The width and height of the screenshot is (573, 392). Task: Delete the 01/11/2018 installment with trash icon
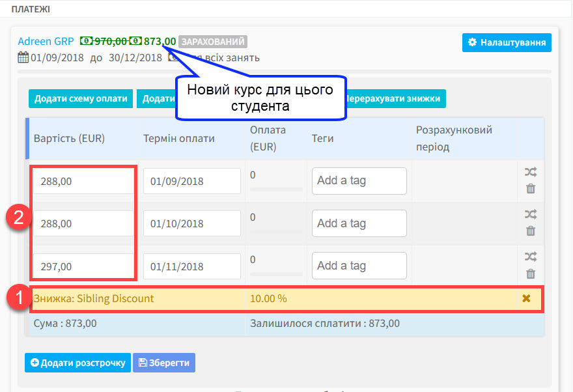[x=531, y=273]
